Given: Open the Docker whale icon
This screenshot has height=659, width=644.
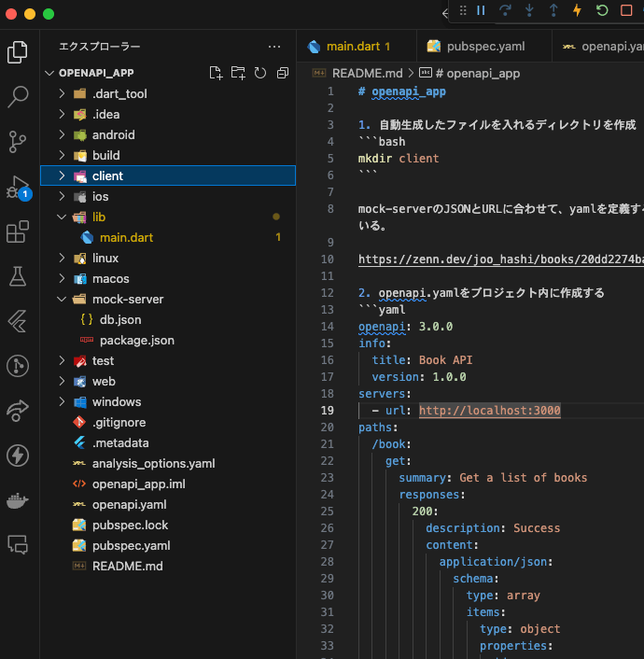Looking at the screenshot, I should click(18, 500).
